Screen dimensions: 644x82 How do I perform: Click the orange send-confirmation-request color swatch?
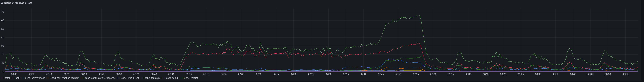pyautogui.click(x=48, y=78)
